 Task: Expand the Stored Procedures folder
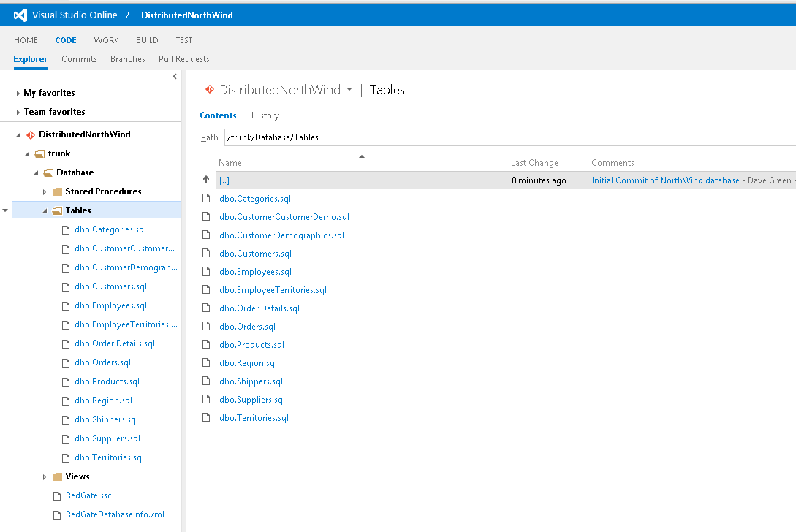click(x=45, y=192)
